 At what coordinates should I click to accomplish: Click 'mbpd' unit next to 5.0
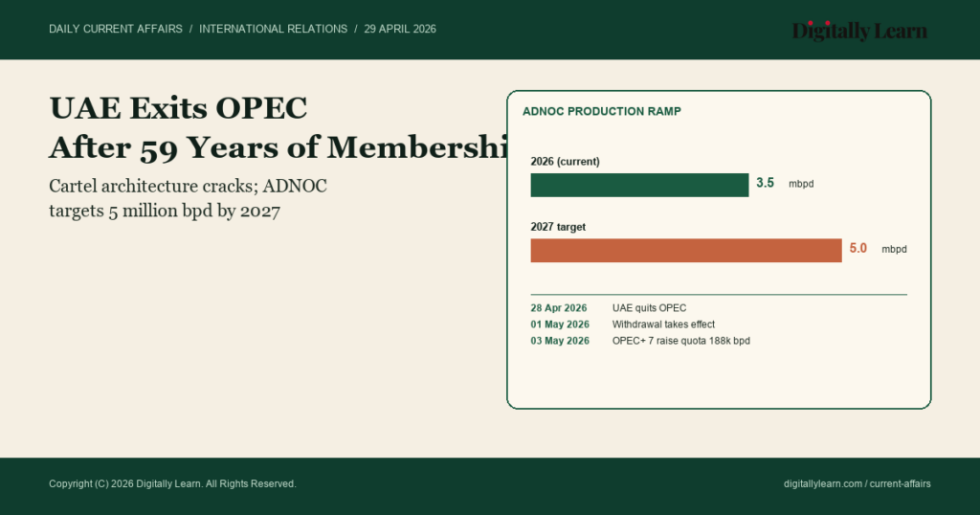(x=894, y=249)
